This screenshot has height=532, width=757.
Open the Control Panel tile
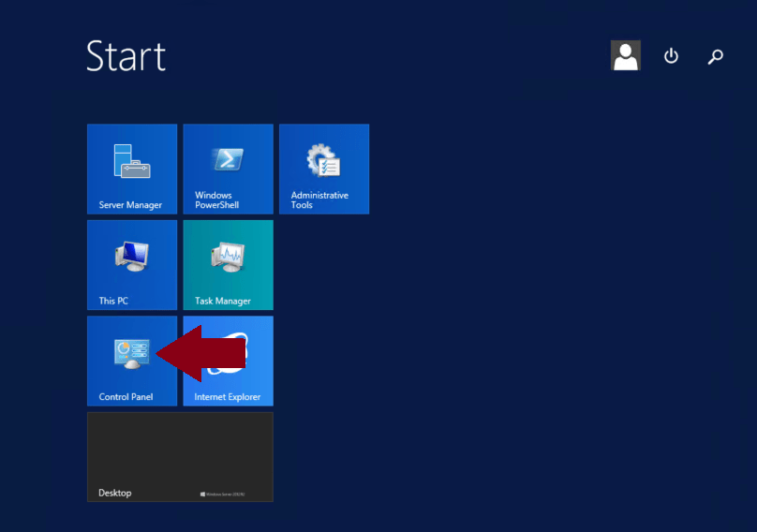coord(132,362)
